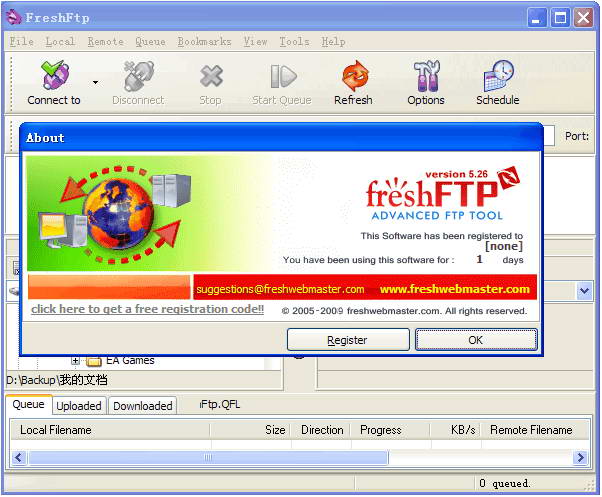Click the suggestions@freshwebmaster.com email address
This screenshot has height=497, width=602.
[x=280, y=289]
